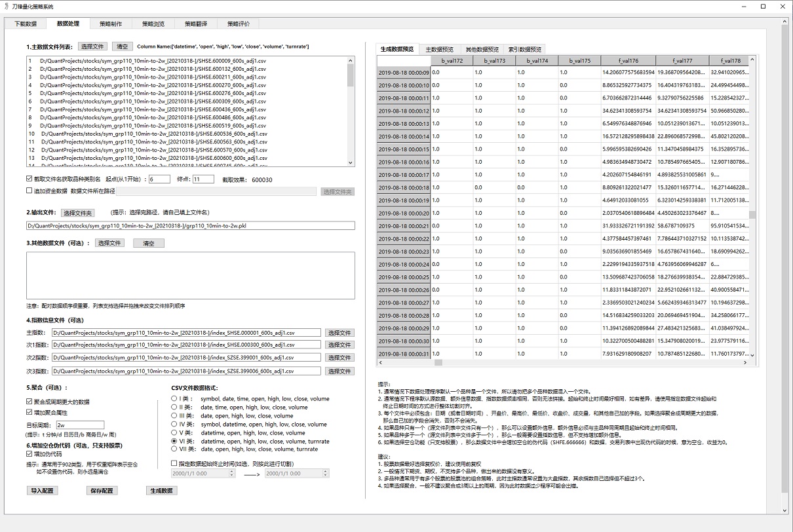Click 清空 beside 其他数据文件
Image resolution: width=793 pixels, height=532 pixels.
tap(149, 243)
